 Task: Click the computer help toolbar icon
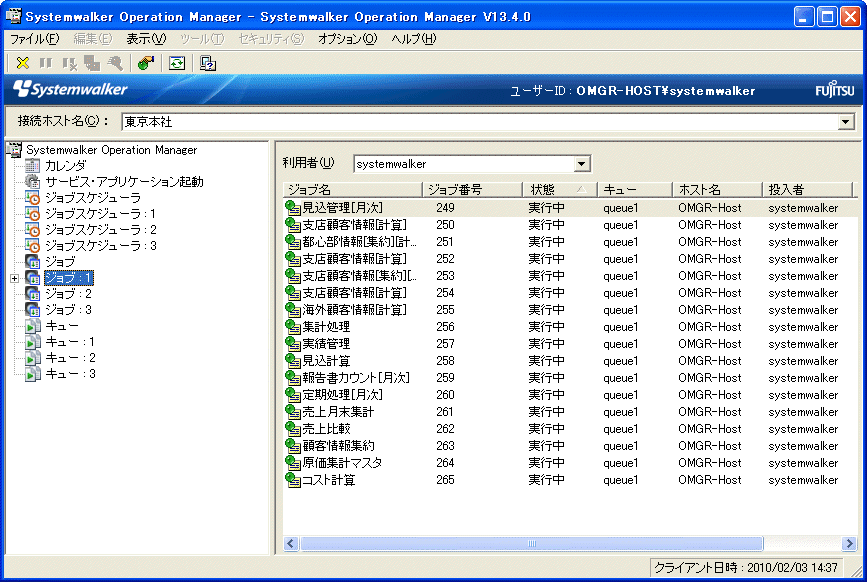208,63
